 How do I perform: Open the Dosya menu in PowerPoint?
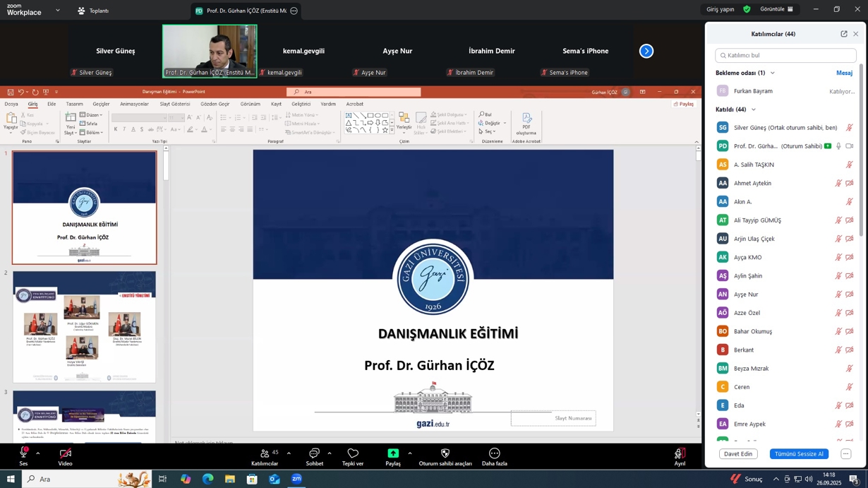click(11, 104)
